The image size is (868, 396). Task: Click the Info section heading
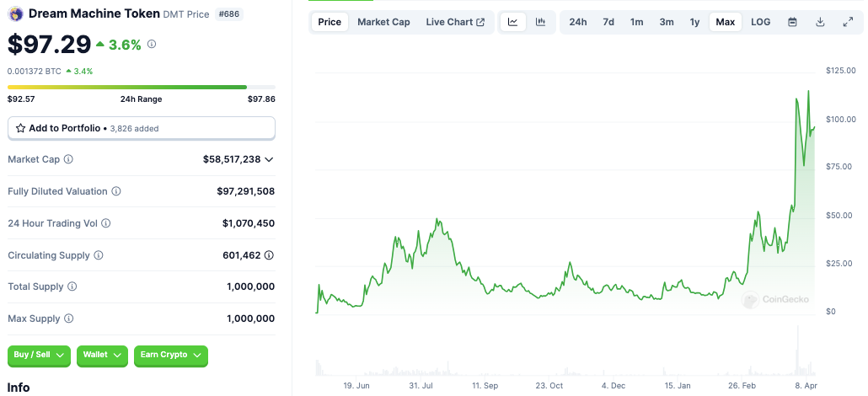coord(19,387)
